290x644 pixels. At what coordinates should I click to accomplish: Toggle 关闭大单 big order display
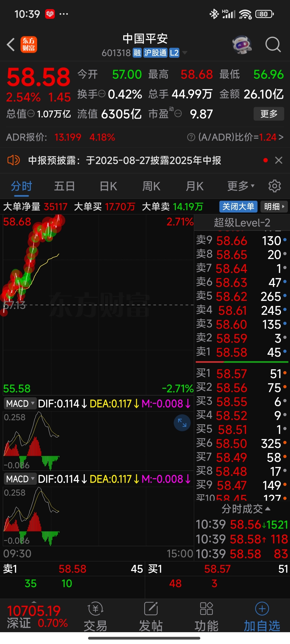pos(238,207)
